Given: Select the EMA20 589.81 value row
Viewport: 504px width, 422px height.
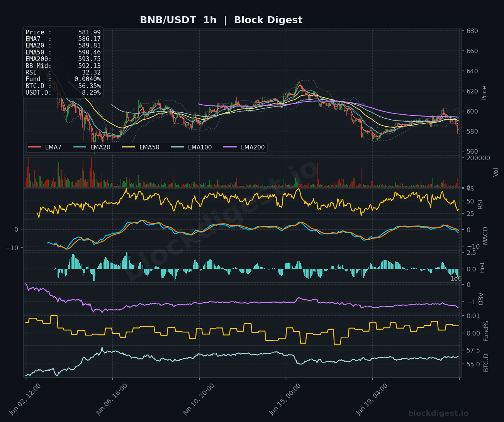Looking at the screenshot, I should pyautogui.click(x=63, y=46).
